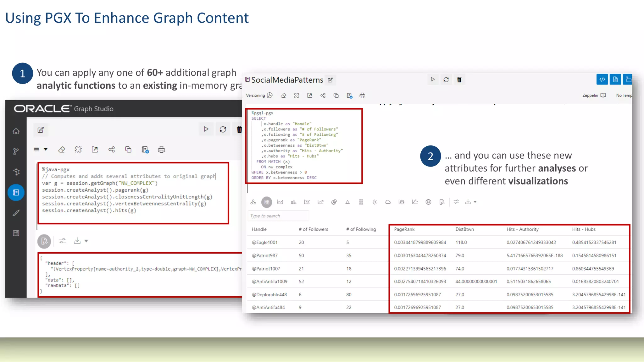Open Versioning in SocialMediaPatterns toolbar
The height and width of the screenshot is (362, 644).
[x=259, y=95]
